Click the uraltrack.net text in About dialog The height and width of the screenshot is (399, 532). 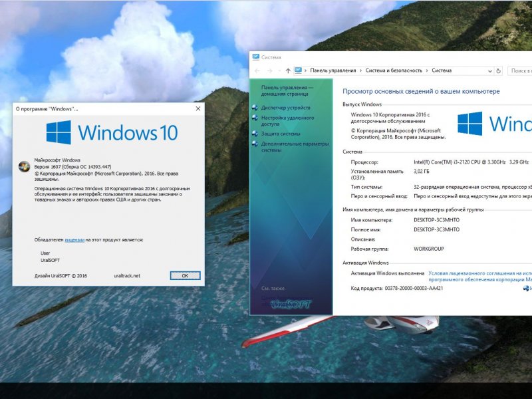127,276
